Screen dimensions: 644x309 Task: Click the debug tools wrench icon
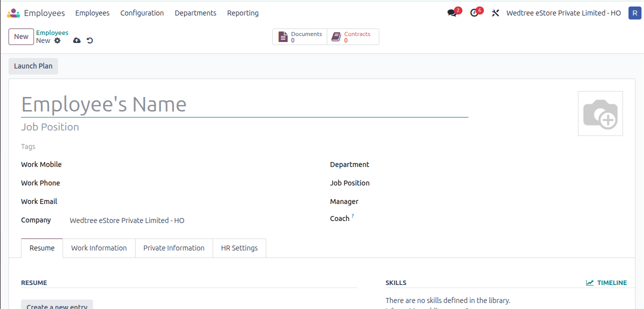pos(495,13)
